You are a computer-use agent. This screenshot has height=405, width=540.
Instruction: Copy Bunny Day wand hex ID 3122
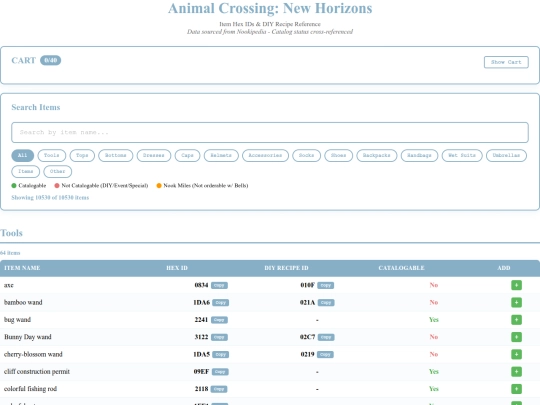(x=219, y=337)
